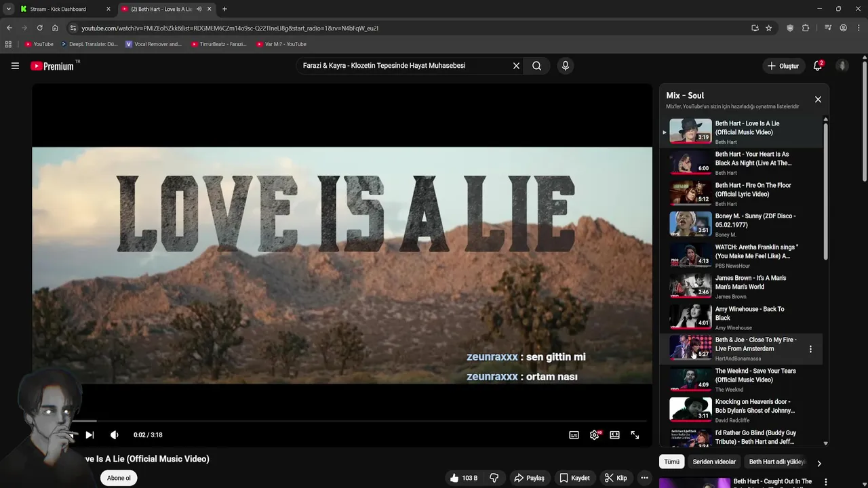Skip to next video in player

(90, 435)
